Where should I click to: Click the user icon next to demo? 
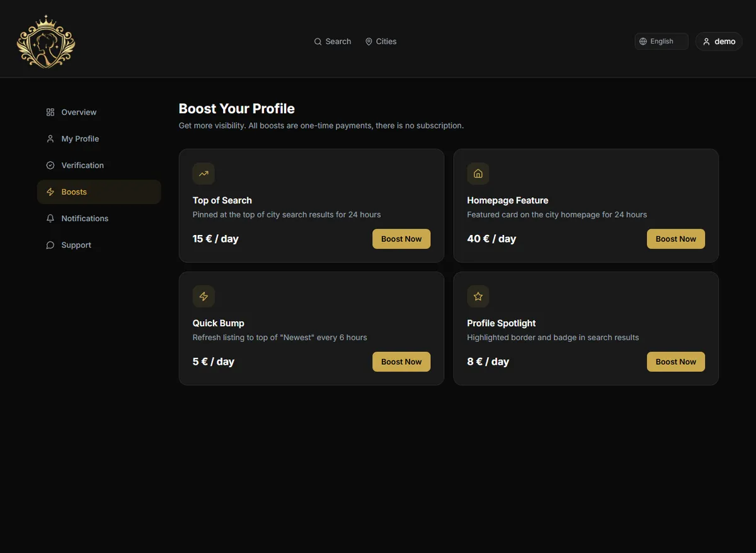tap(706, 42)
